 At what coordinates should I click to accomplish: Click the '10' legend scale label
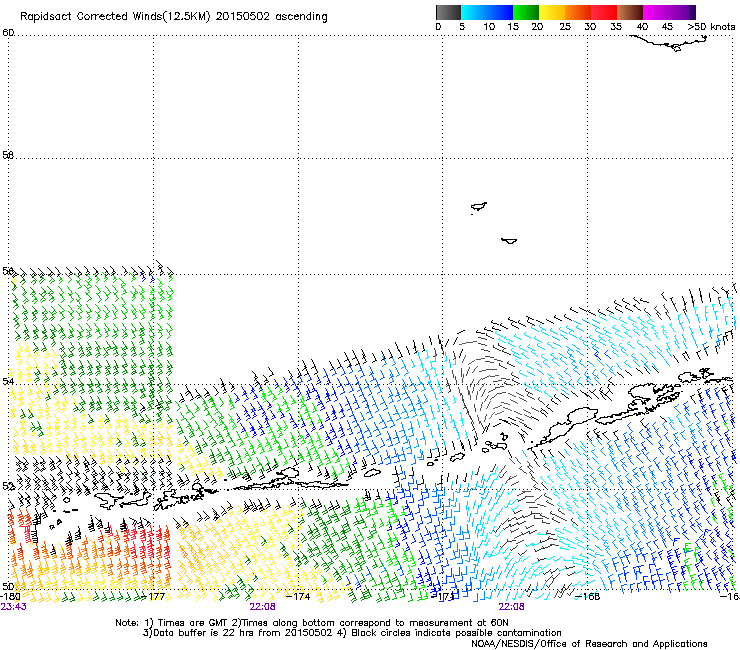pos(489,26)
